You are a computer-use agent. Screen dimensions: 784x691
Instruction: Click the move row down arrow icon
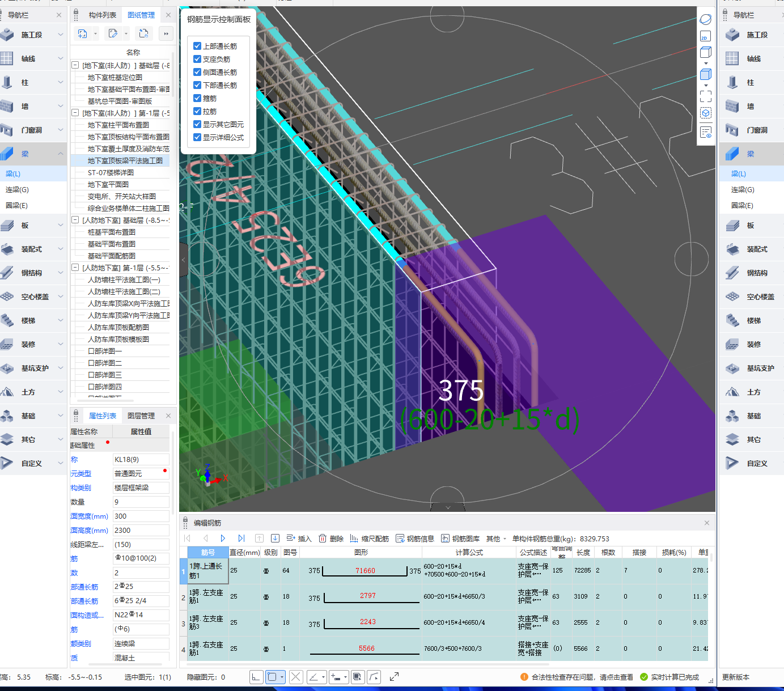275,539
